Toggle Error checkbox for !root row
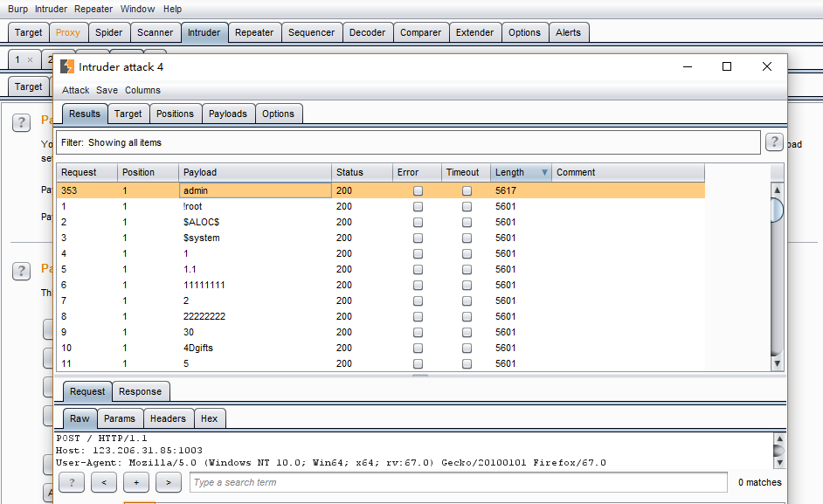This screenshot has width=823, height=504. tap(418, 206)
